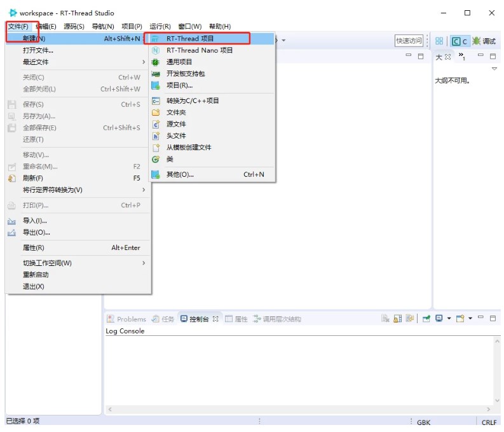Click the CRLF line ending status
The height and width of the screenshot is (432, 504).
point(489,422)
